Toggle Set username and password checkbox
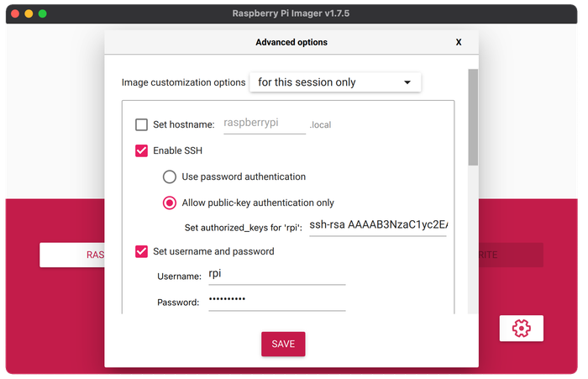588x379 pixels. [x=142, y=250]
